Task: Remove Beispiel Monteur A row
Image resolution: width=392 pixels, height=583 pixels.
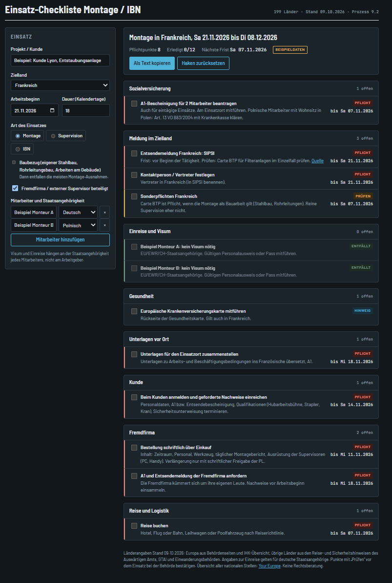Action: pos(105,212)
